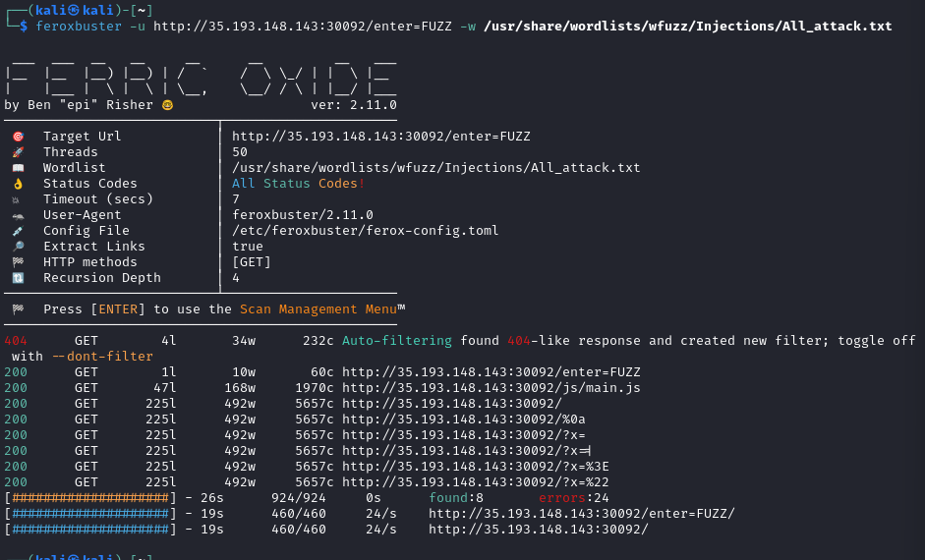
Task: Click the Extract Links value 'true'
Action: (x=248, y=247)
